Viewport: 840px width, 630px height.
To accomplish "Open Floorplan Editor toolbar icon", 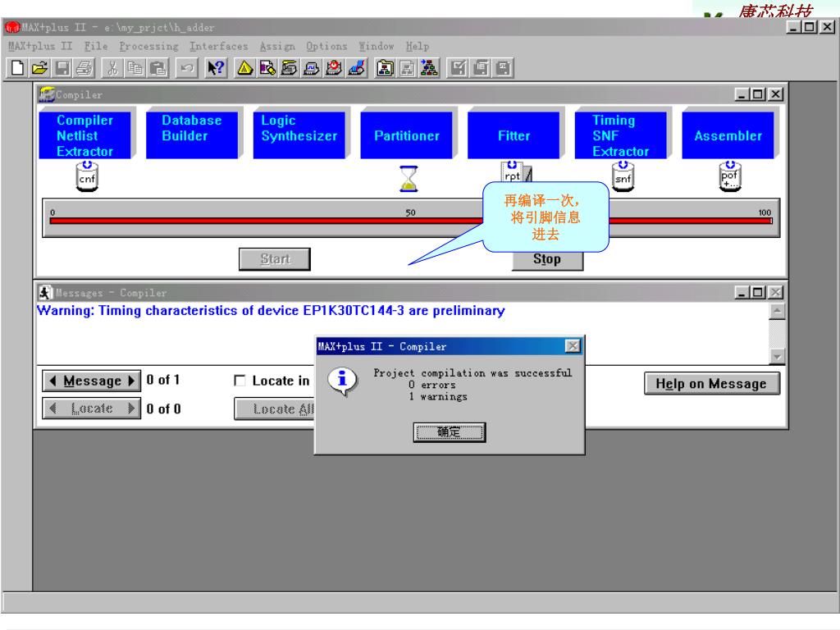I will pyautogui.click(x=267, y=68).
